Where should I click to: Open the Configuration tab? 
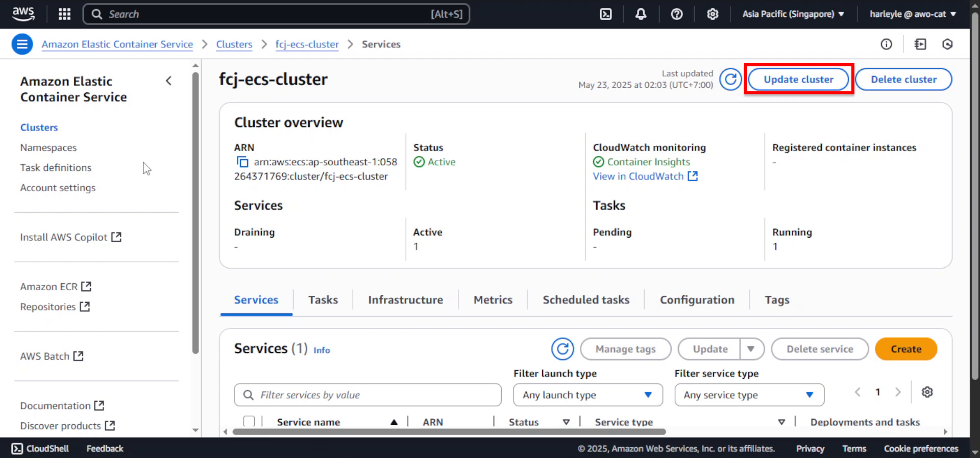point(697,300)
